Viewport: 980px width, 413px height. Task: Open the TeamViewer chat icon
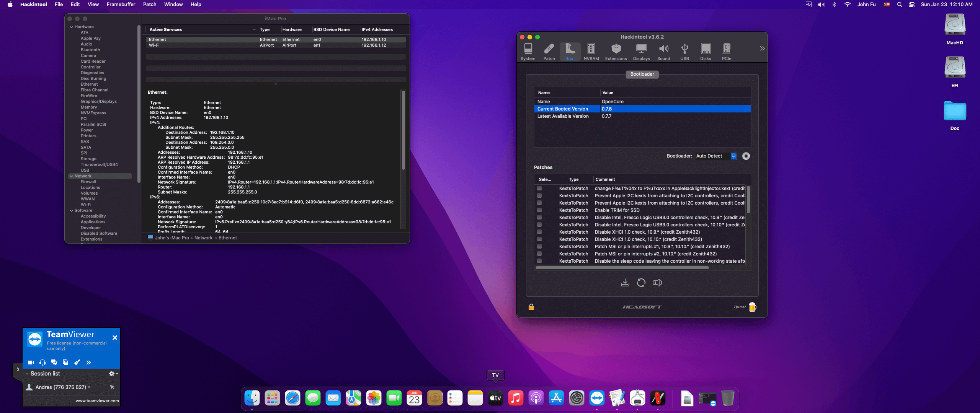click(54, 363)
